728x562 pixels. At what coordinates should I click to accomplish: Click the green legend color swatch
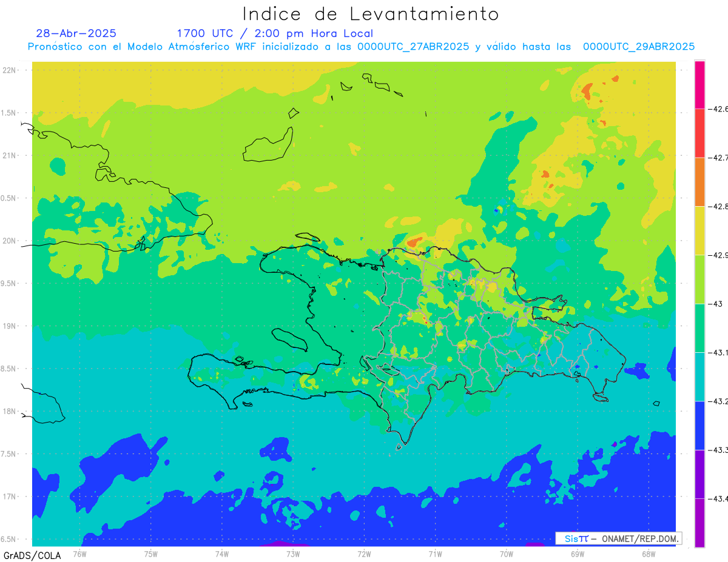[699, 328]
